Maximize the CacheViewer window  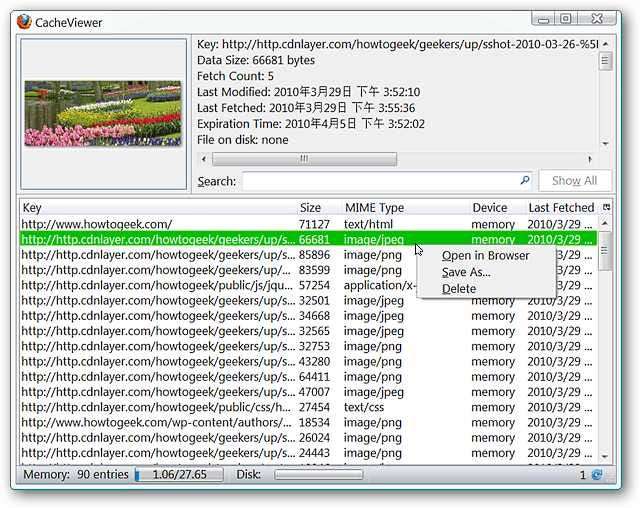click(565, 19)
